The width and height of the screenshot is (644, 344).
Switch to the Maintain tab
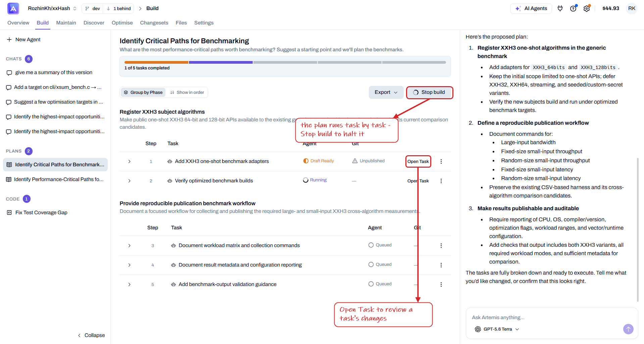pos(66,23)
